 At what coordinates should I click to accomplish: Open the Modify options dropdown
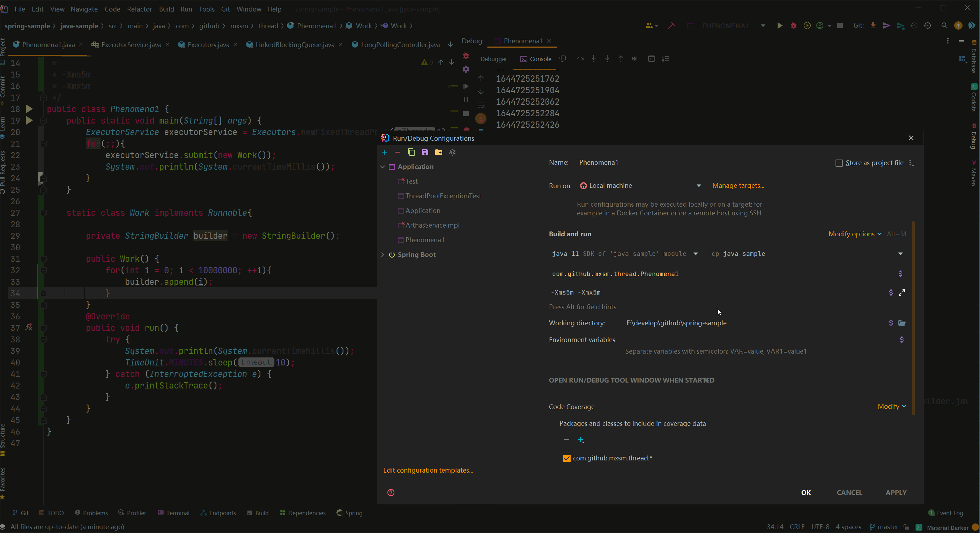tap(854, 234)
